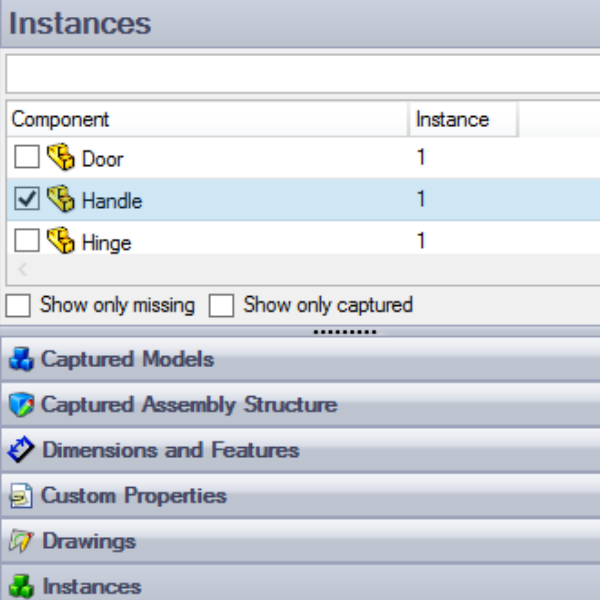Sort by the Component column header
The width and height of the screenshot is (600, 600).
(x=207, y=119)
